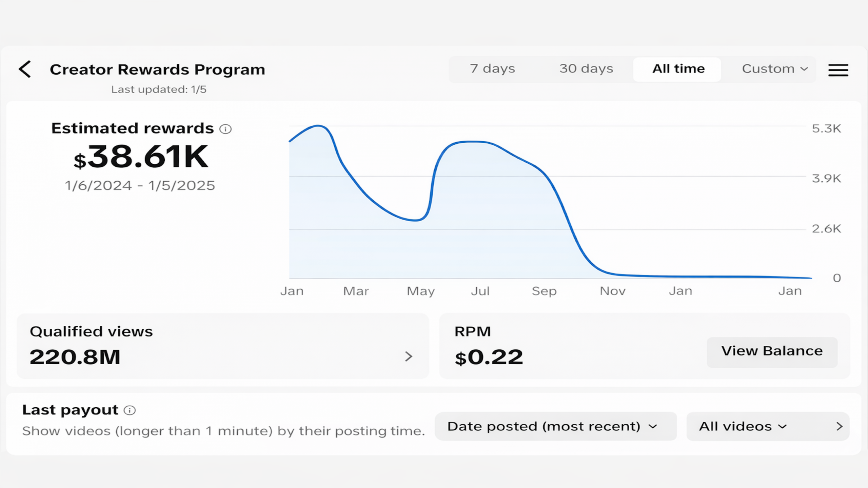Go back using the left arrow icon
The image size is (868, 488).
[25, 69]
